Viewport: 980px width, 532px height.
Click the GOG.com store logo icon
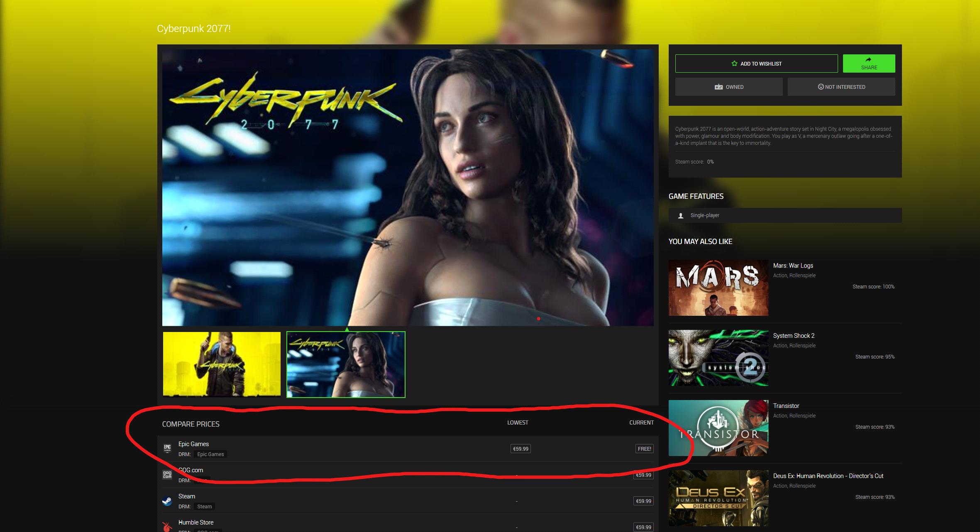167,474
